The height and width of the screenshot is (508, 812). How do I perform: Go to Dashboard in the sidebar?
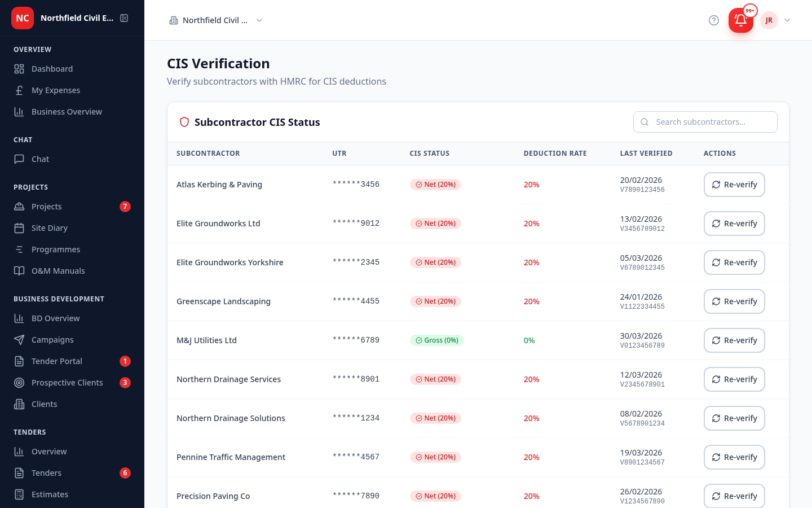click(72, 69)
